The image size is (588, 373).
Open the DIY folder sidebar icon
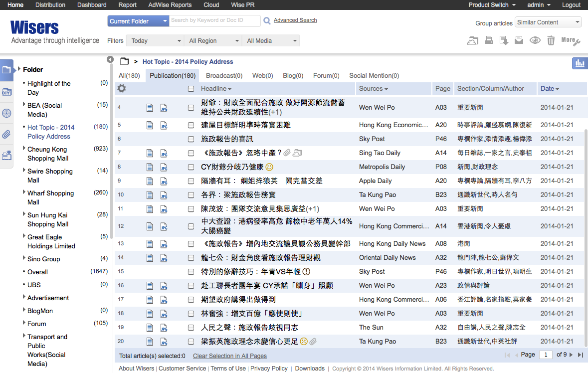point(6,92)
